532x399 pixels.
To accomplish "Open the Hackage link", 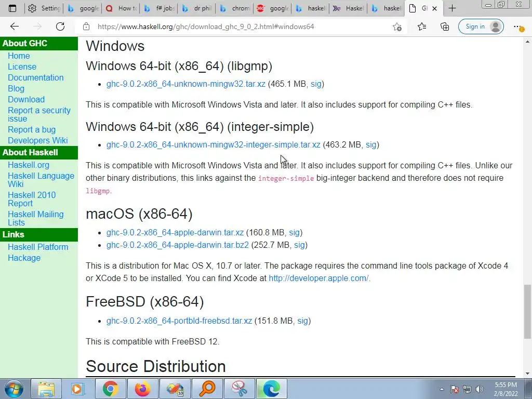I will [x=24, y=258].
